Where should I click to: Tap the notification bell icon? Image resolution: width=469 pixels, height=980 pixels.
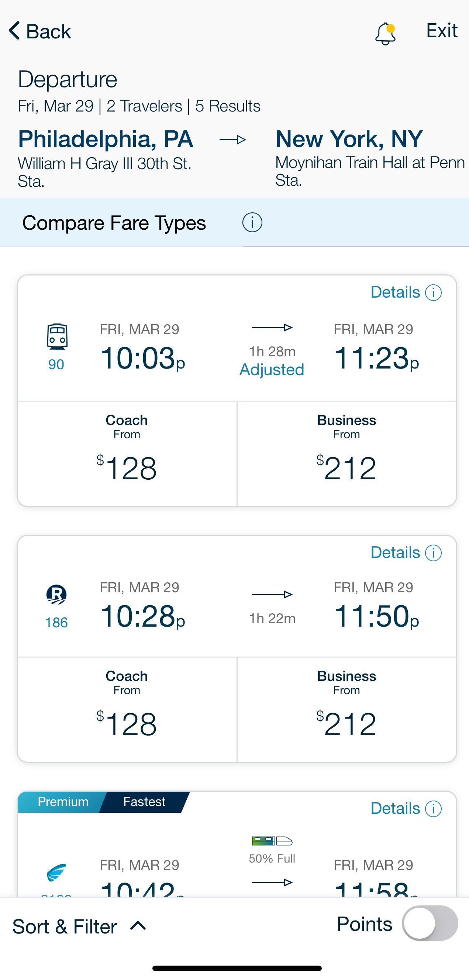coord(385,34)
